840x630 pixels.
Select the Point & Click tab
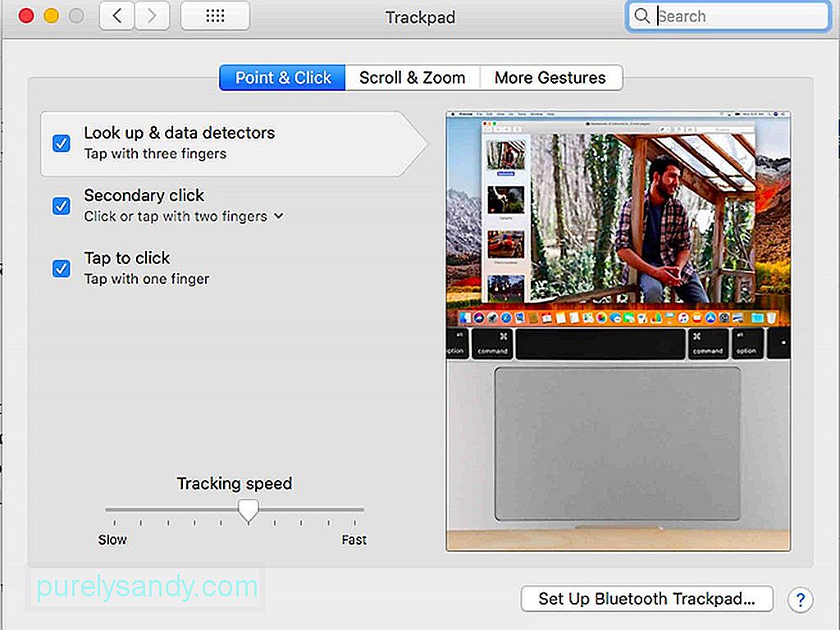pyautogui.click(x=283, y=78)
